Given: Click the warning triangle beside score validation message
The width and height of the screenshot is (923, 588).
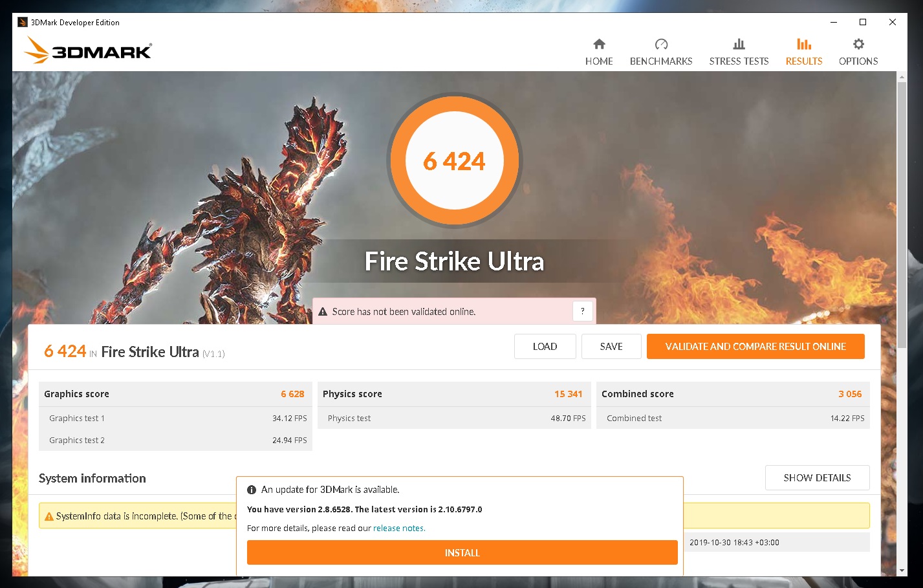Looking at the screenshot, I should click(323, 312).
